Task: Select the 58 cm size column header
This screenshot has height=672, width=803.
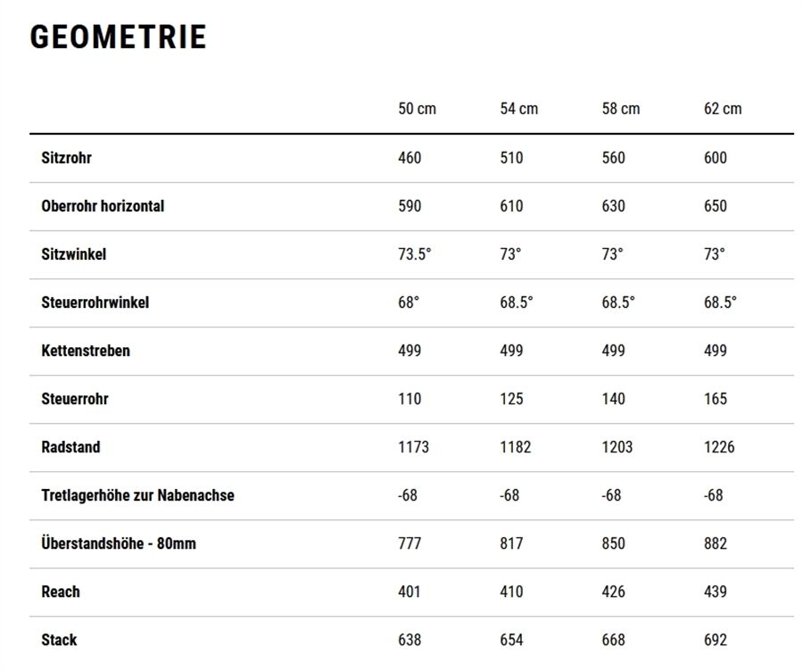Action: pyautogui.click(x=620, y=109)
